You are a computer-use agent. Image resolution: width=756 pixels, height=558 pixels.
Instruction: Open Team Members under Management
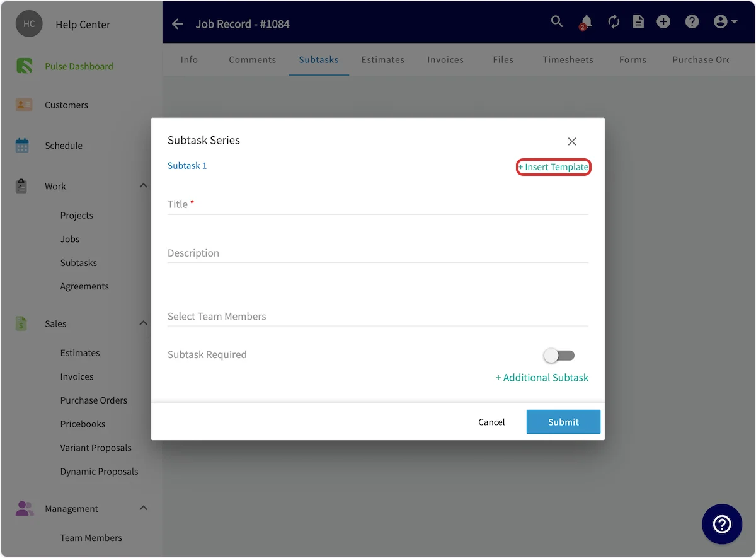click(91, 538)
